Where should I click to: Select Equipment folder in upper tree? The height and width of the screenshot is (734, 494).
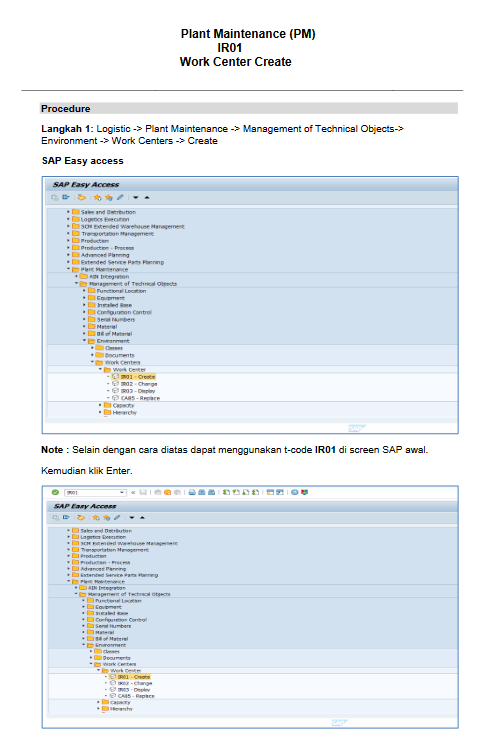tap(107, 298)
